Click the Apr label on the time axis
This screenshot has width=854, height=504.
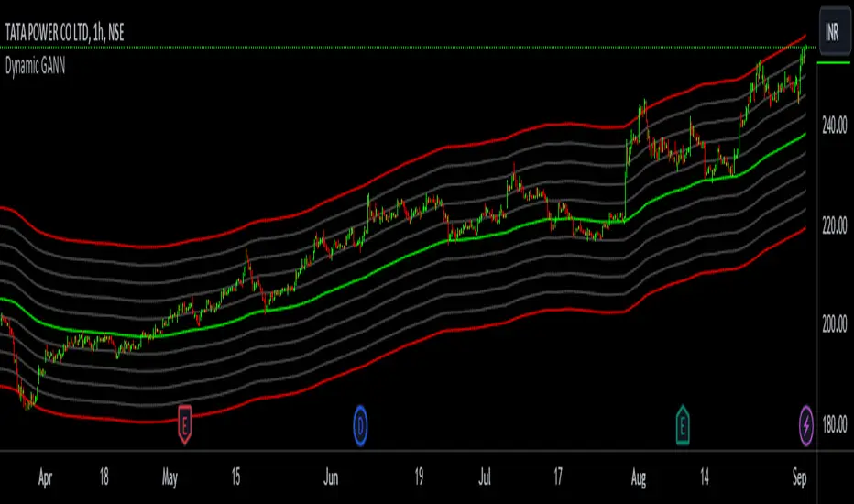[x=45, y=478]
